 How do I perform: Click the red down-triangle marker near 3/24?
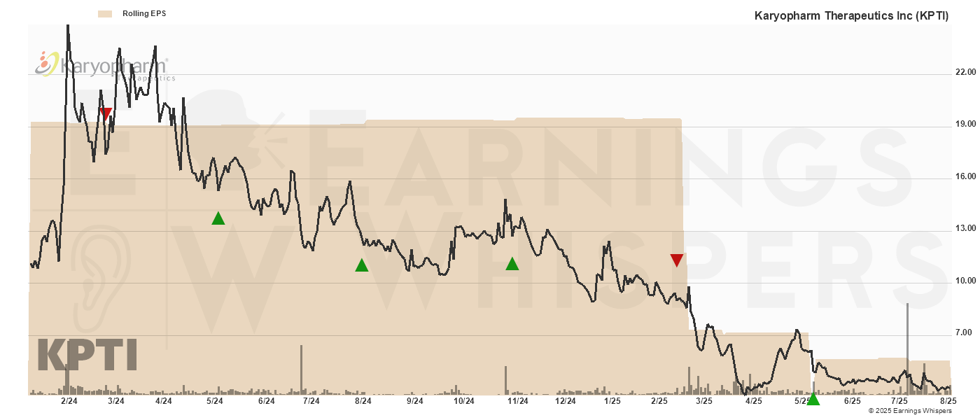coord(106,114)
